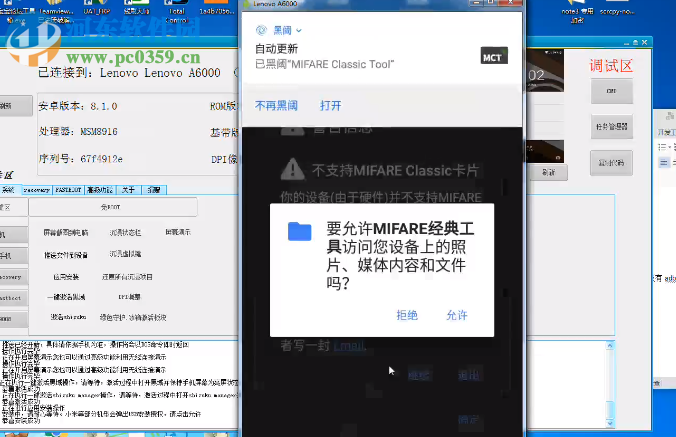Click the 黑阈 app spiral icon
676x437 pixels.
261,30
